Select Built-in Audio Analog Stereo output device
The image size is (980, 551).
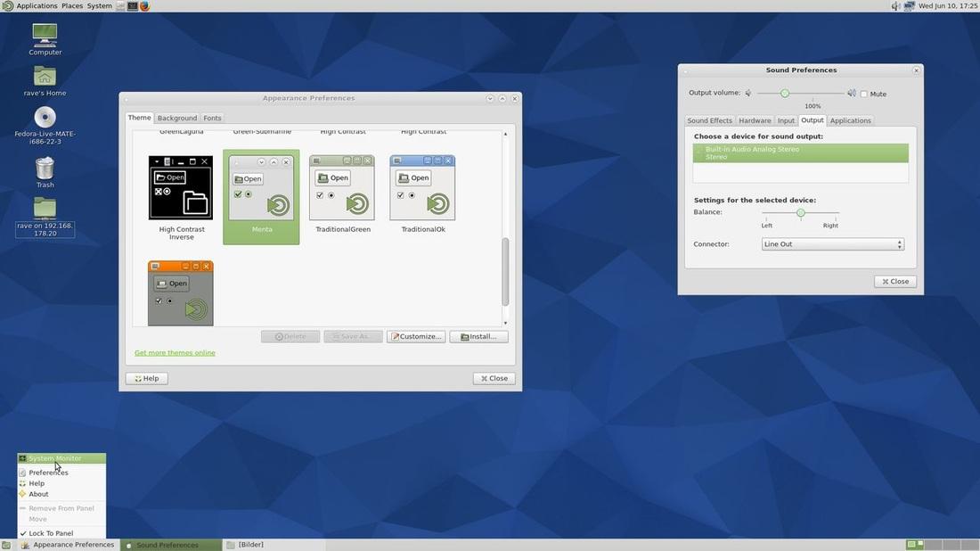(800, 152)
